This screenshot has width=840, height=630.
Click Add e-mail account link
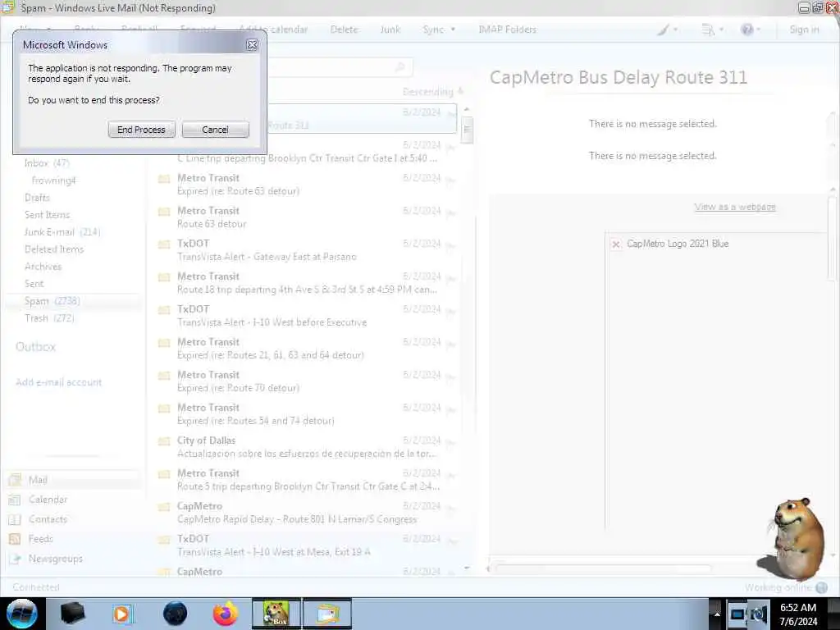pyautogui.click(x=58, y=382)
